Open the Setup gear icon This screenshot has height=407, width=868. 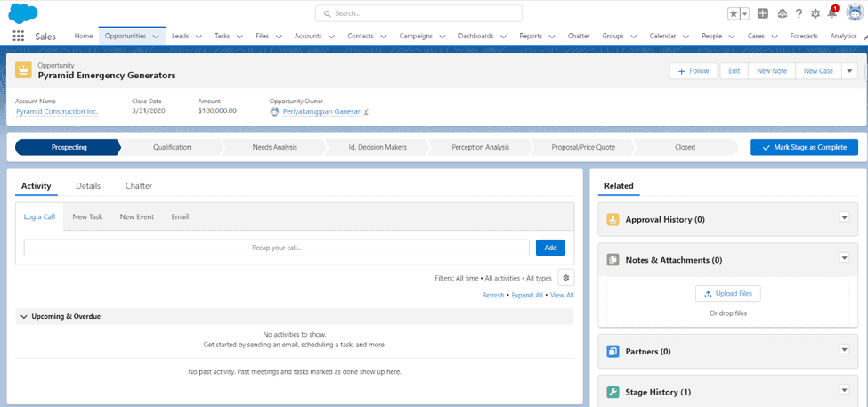[x=815, y=14]
